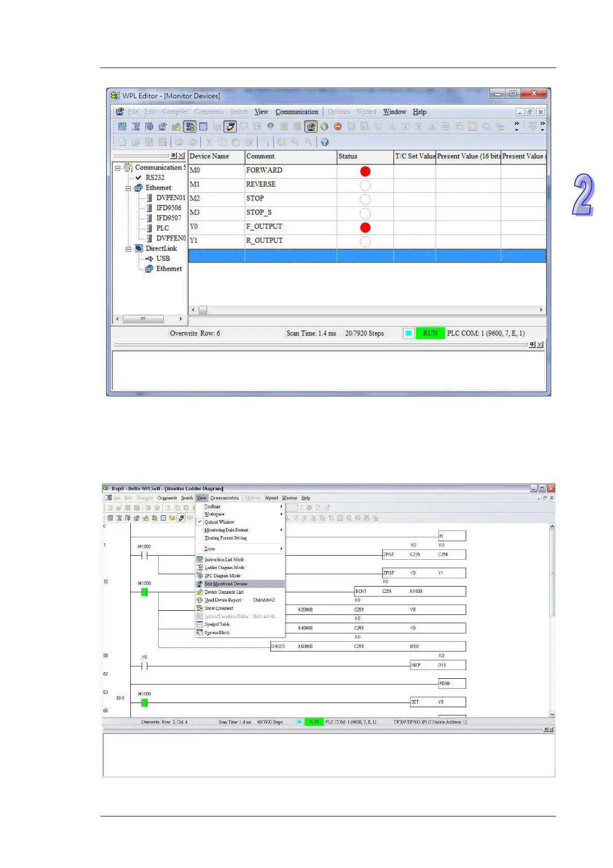
Task: Click M1 REVERSE status indicator circle
Action: [x=365, y=185]
